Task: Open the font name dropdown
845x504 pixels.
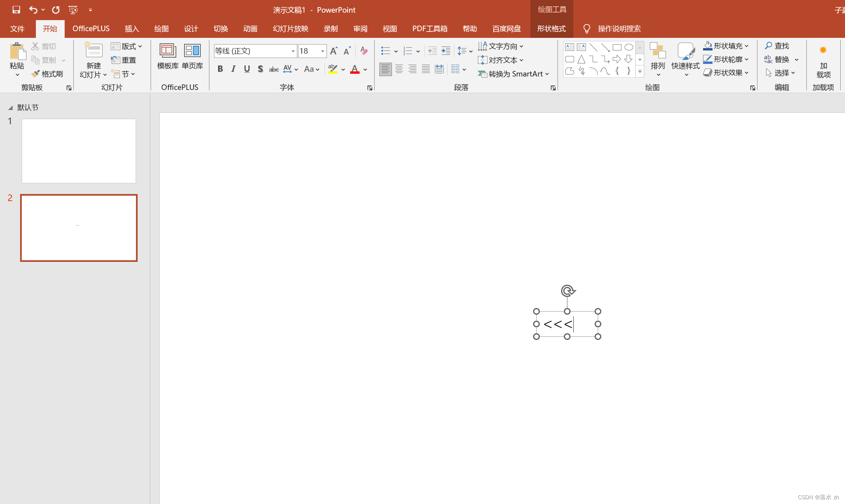Action: pyautogui.click(x=293, y=51)
